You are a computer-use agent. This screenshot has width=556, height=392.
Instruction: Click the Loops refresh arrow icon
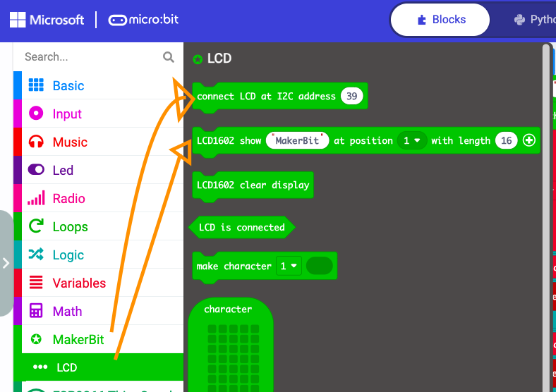click(x=36, y=226)
